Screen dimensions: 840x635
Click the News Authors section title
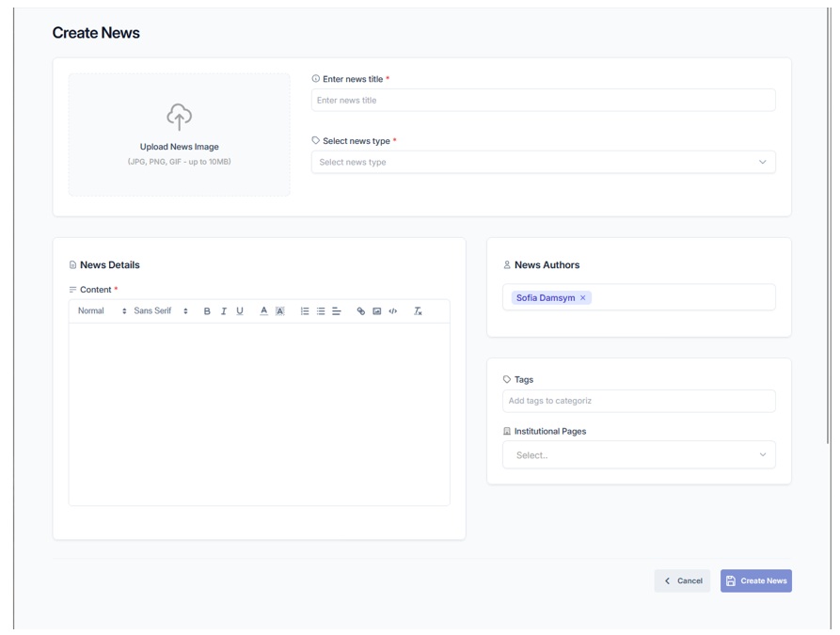[x=547, y=264]
